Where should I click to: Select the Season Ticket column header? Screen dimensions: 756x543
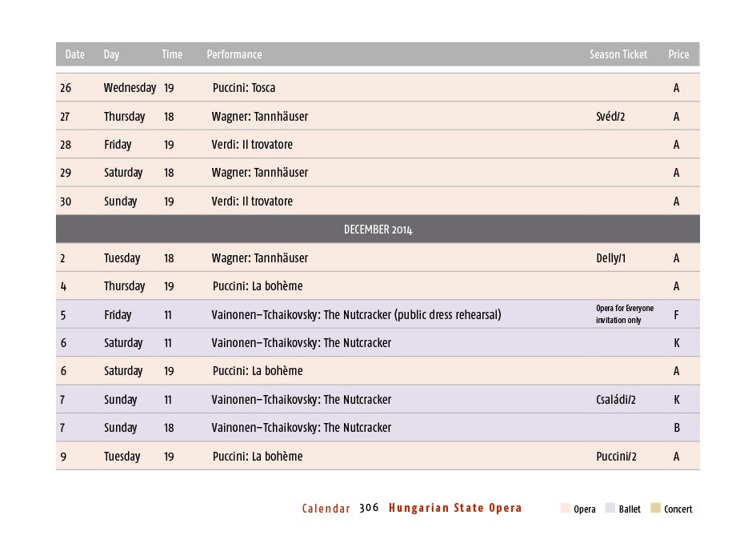tap(618, 54)
